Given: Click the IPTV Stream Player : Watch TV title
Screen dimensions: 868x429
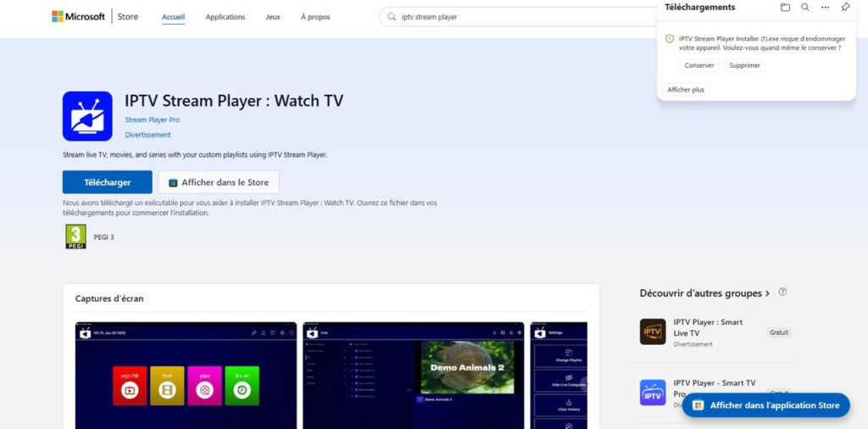Looking at the screenshot, I should click(x=234, y=101).
